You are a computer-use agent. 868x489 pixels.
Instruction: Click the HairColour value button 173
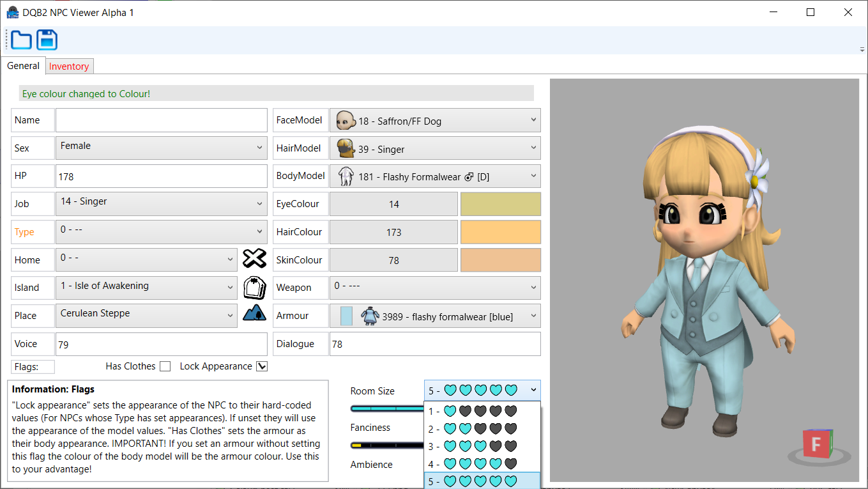[x=393, y=232]
